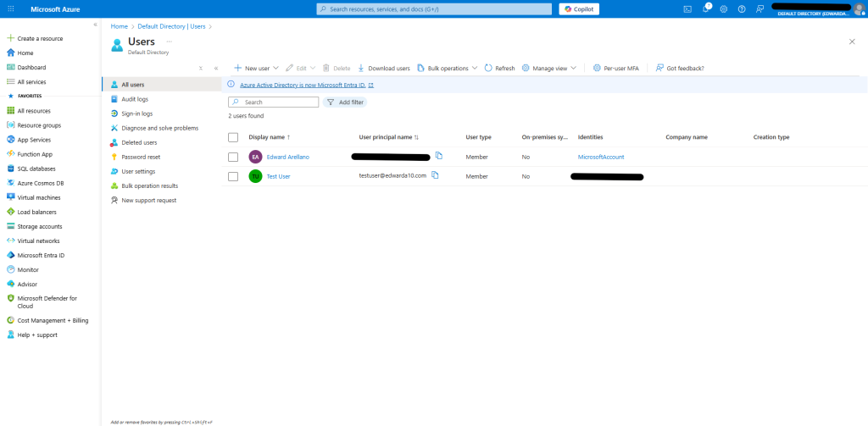Copy the testuser@edwarda10.com principal name
868x426 pixels.
click(x=435, y=175)
